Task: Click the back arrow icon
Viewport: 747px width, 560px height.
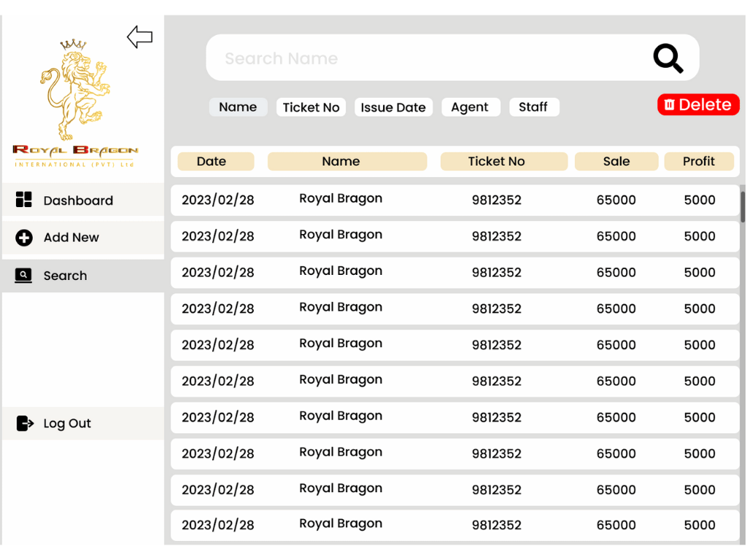Action: (x=139, y=36)
